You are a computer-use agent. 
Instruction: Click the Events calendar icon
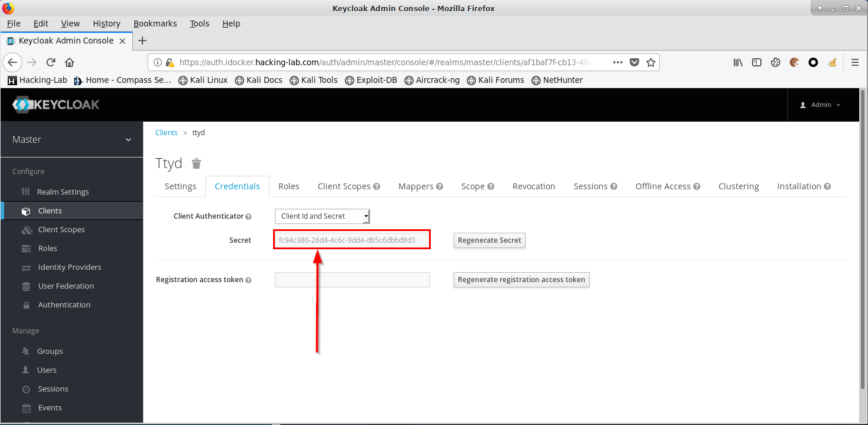(26, 407)
